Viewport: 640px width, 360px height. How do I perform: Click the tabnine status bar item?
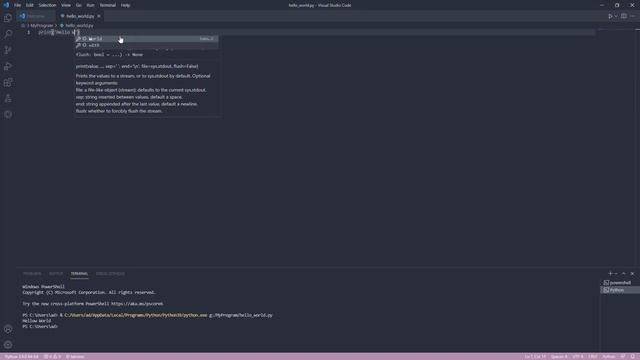pos(75,357)
